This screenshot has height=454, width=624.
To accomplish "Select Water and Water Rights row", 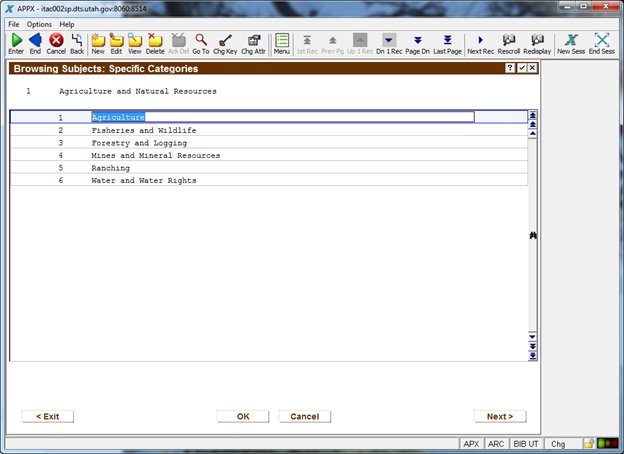I will [269, 180].
